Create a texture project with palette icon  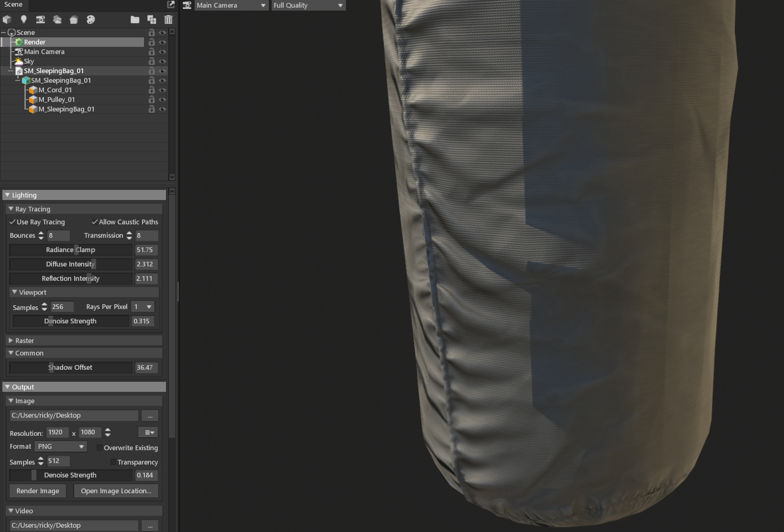pyautogui.click(x=90, y=20)
